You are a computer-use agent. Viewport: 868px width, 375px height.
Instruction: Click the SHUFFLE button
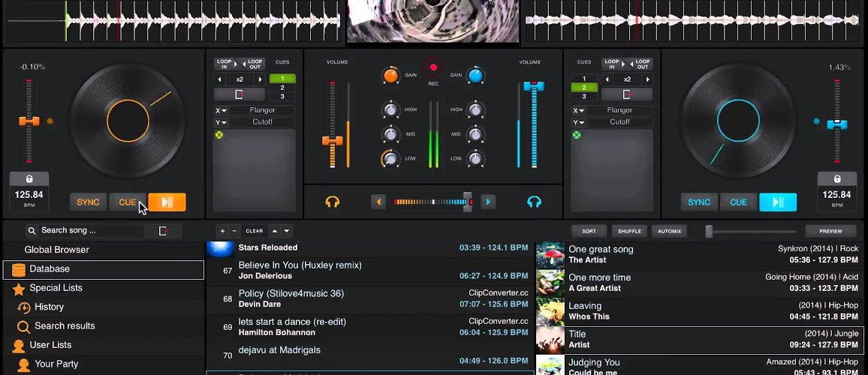[629, 231]
